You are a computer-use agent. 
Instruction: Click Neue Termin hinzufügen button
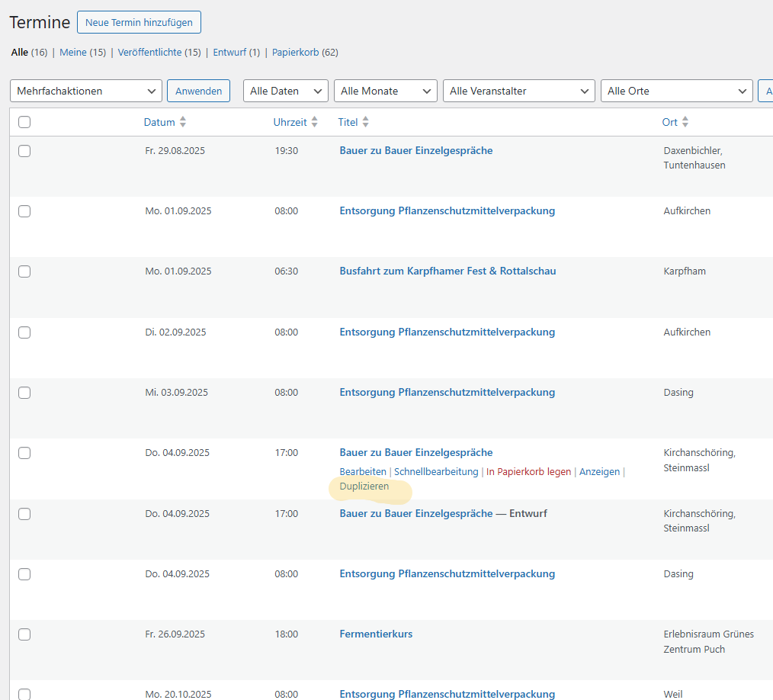pos(139,23)
